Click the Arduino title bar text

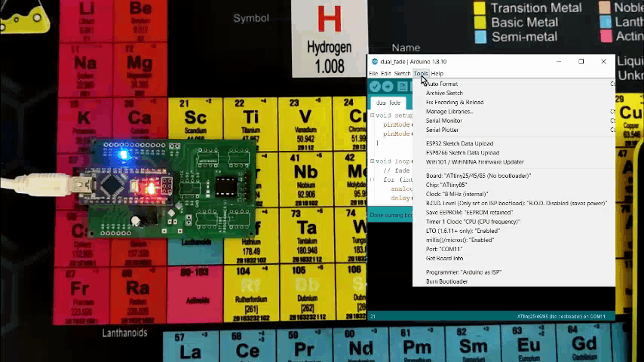point(413,62)
